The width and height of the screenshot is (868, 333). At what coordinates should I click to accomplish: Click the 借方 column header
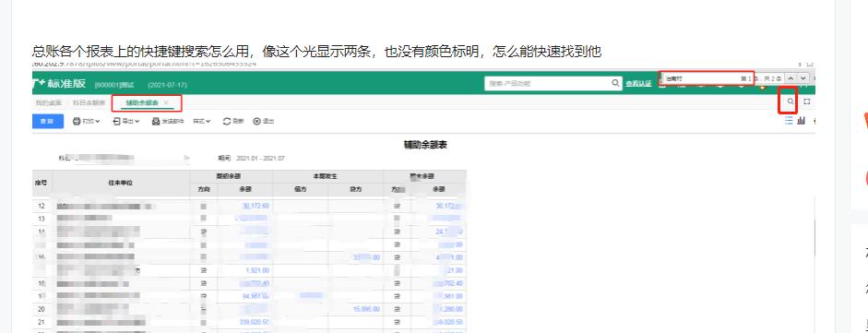(x=301, y=189)
